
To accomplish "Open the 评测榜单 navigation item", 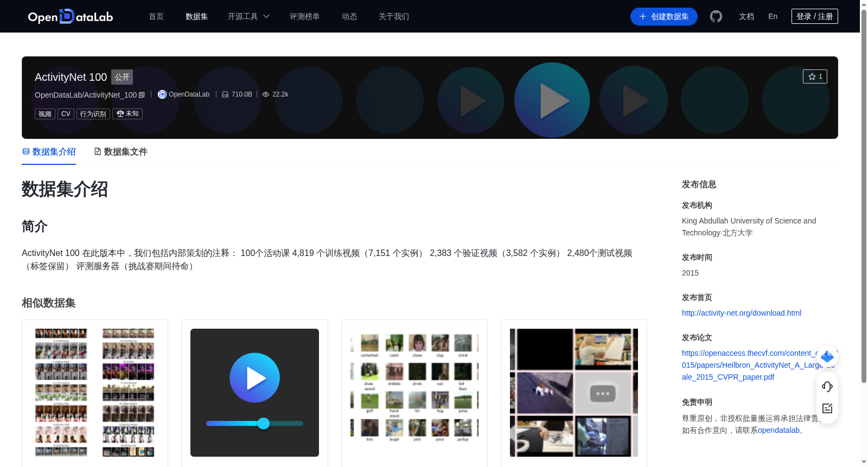I will pos(305,16).
